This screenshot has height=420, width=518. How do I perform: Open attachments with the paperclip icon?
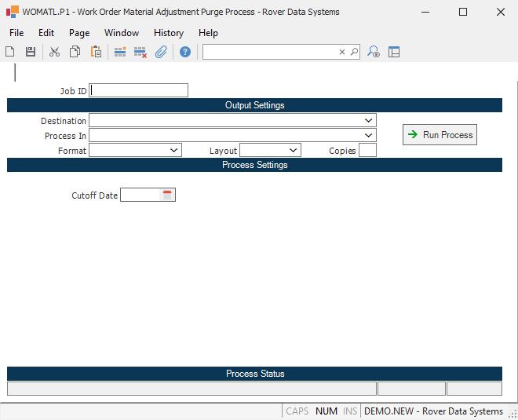pos(161,52)
